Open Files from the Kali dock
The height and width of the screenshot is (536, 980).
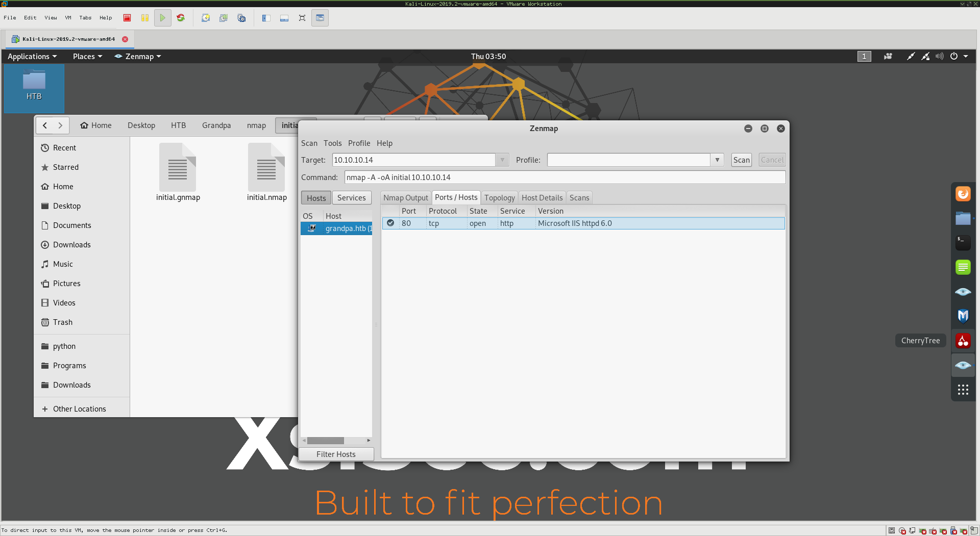tap(963, 218)
